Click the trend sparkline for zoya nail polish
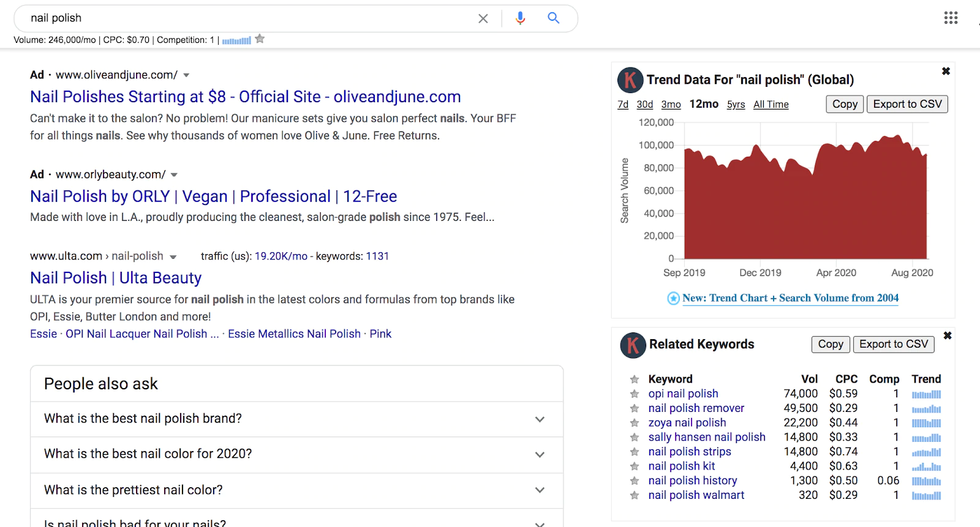The width and height of the screenshot is (980, 527). [x=926, y=423]
